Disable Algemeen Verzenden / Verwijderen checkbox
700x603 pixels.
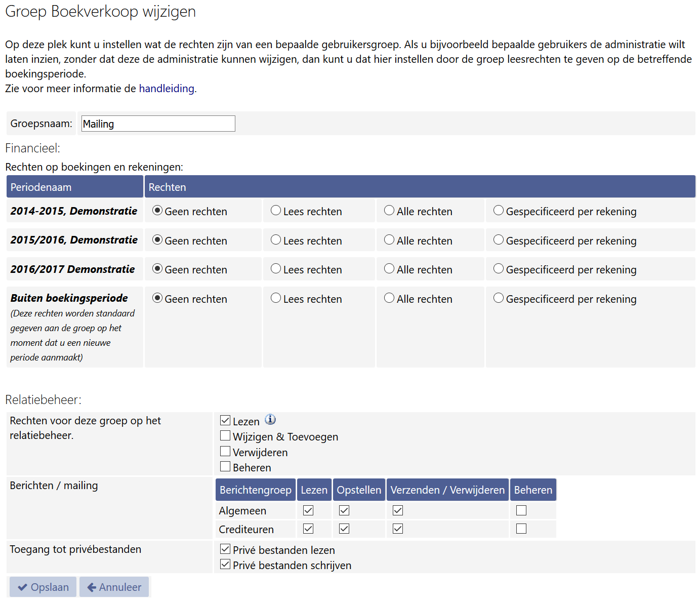click(x=398, y=510)
